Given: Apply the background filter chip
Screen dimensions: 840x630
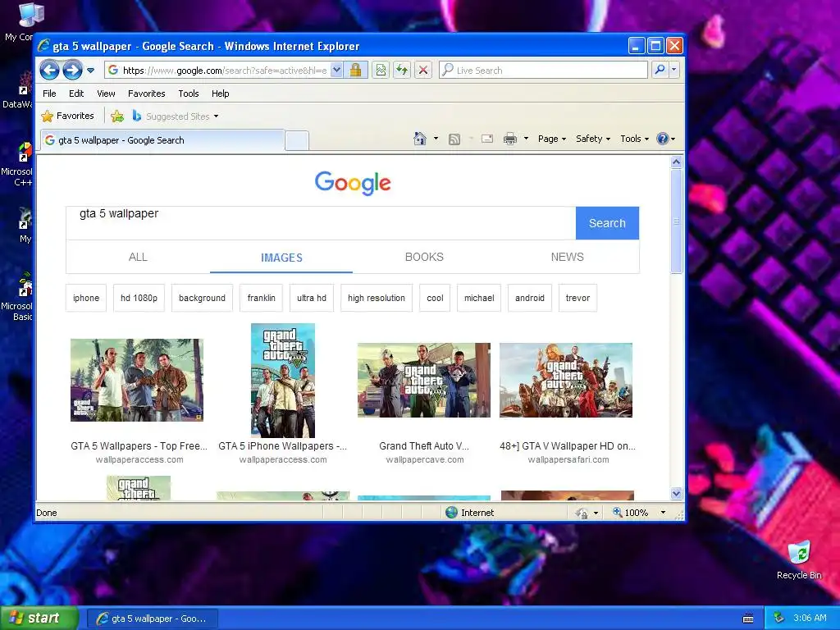Looking at the screenshot, I should [202, 298].
